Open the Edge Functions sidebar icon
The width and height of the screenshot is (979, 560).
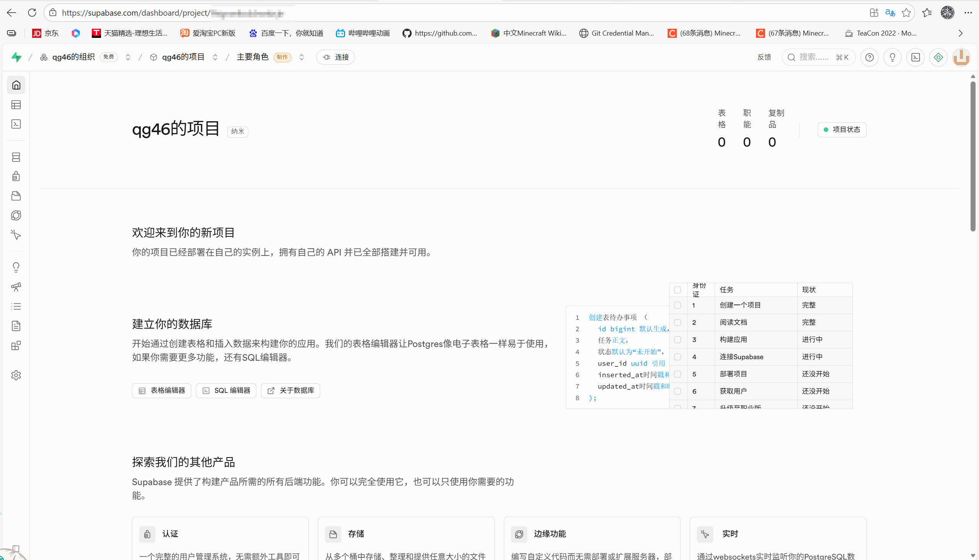point(16,215)
